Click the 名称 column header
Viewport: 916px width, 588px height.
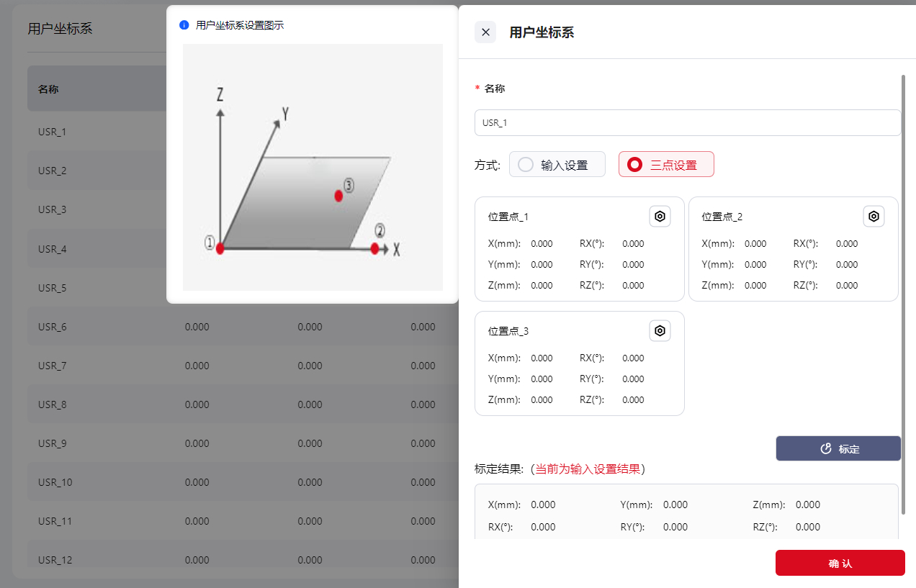pyautogui.click(x=48, y=89)
